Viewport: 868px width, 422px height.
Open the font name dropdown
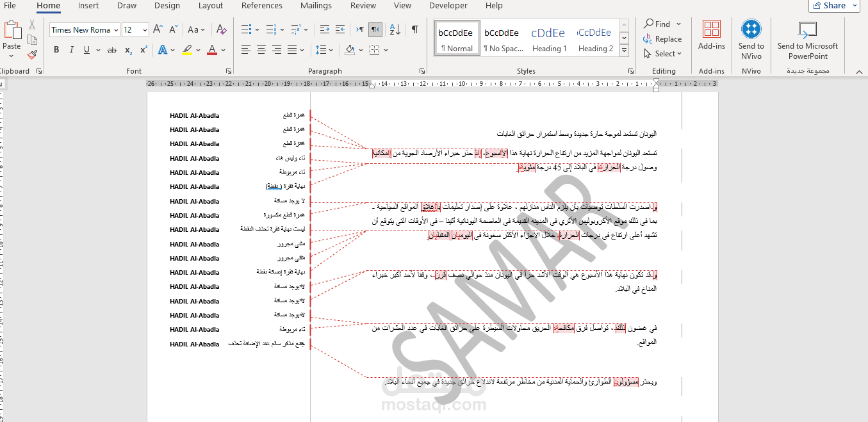116,30
